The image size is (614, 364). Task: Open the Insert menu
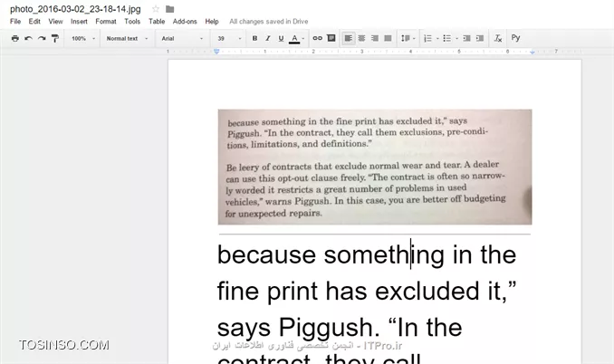[79, 22]
